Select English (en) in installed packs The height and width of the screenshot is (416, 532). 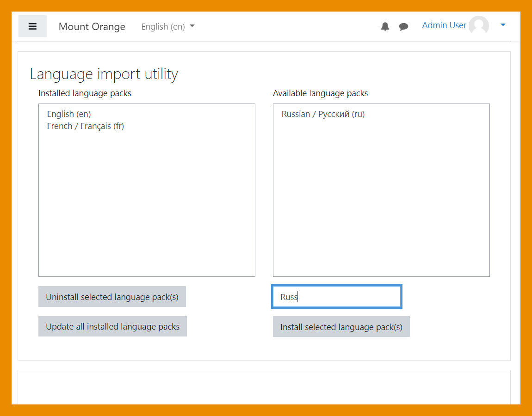click(69, 114)
